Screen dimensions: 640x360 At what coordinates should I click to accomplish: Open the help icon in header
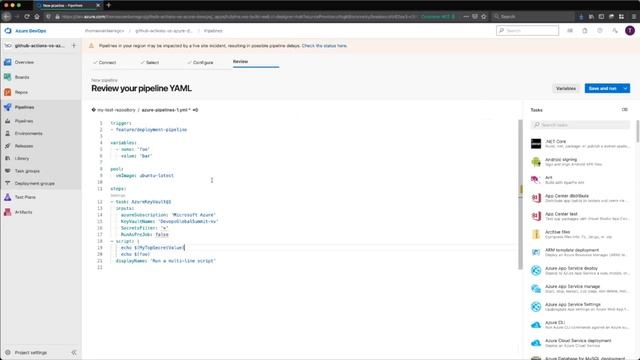(x=600, y=31)
